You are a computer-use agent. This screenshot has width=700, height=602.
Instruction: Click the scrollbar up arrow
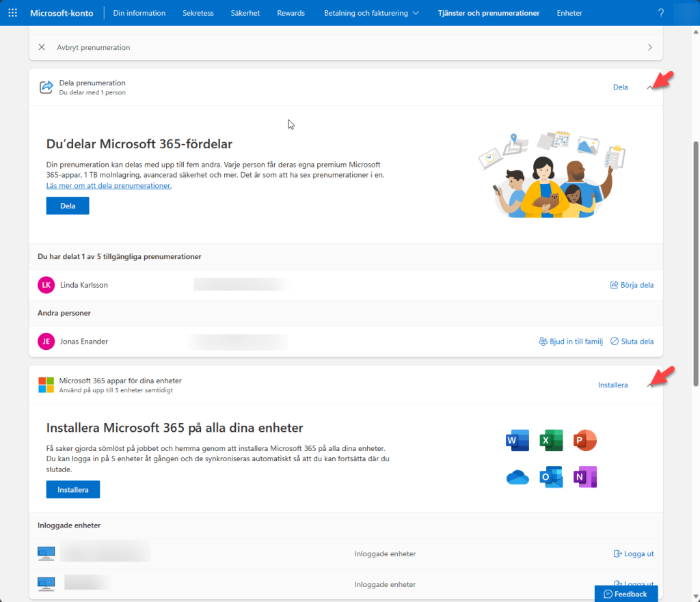(x=695, y=31)
